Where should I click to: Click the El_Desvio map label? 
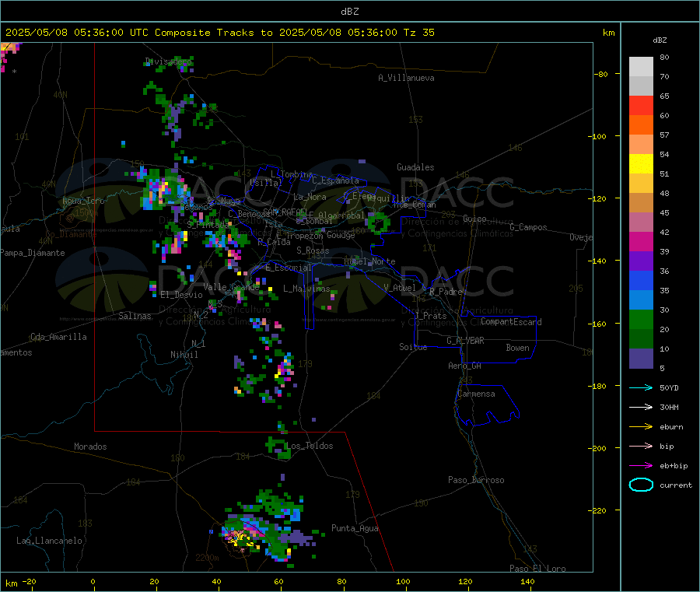point(181,295)
